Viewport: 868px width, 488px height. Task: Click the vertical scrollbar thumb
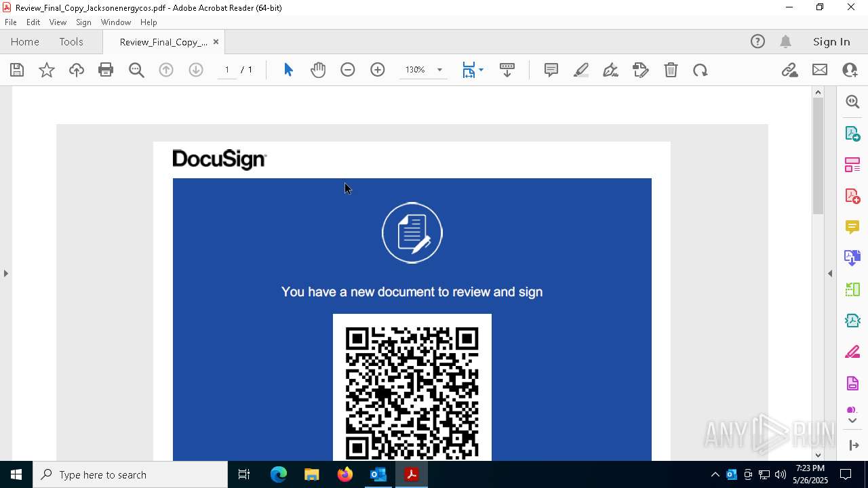[818, 156]
